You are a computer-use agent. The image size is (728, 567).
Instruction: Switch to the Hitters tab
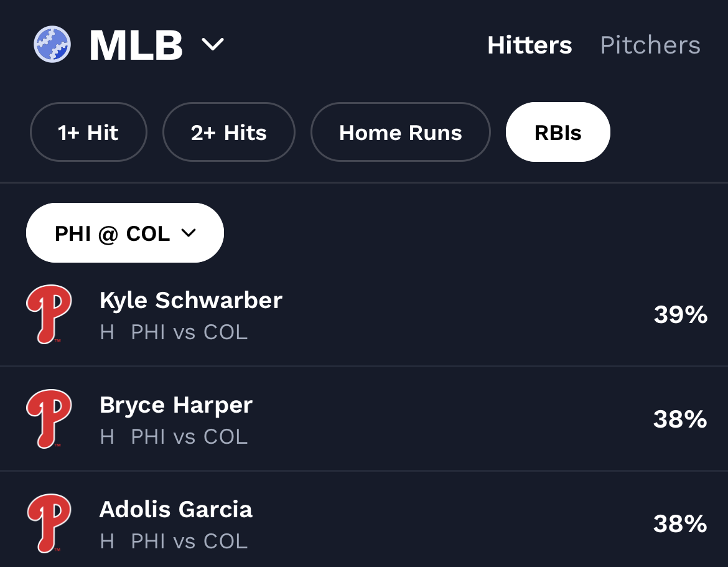pos(530,45)
